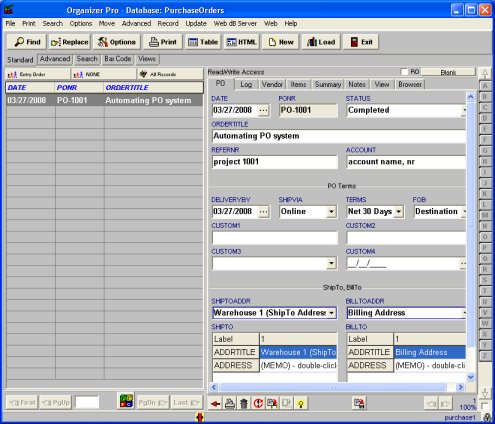Image resolution: width=495 pixels, height=424 pixels.
Task: Click the PgUp button
Action: coord(56,403)
